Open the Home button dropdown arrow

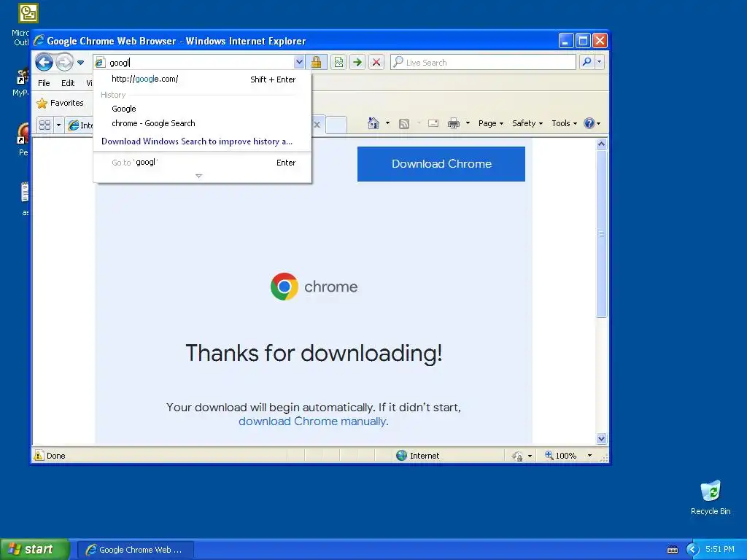coord(388,123)
